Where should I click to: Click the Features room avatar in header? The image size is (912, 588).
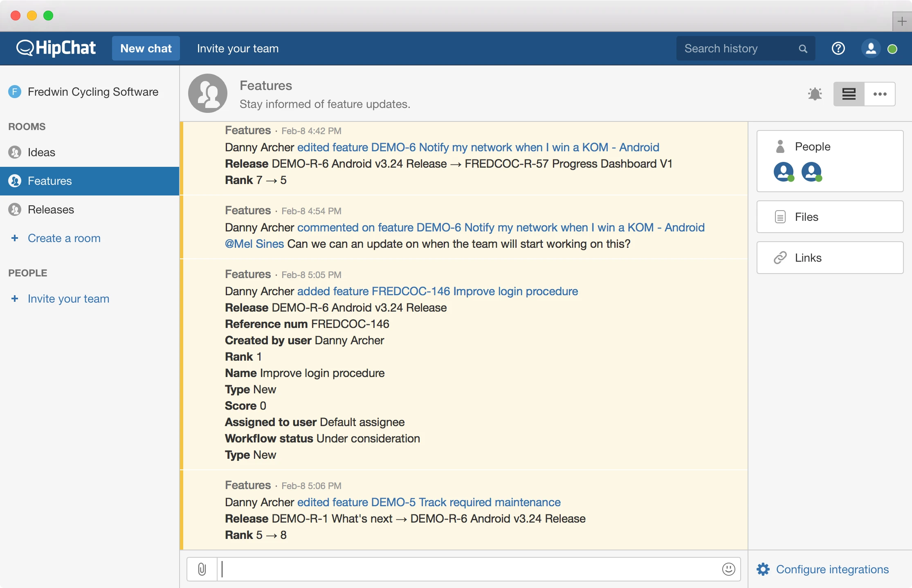pos(208,94)
